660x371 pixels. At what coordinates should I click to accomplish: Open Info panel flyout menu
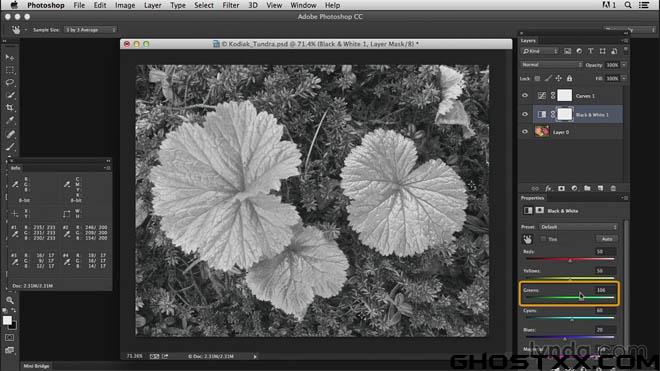click(x=107, y=168)
